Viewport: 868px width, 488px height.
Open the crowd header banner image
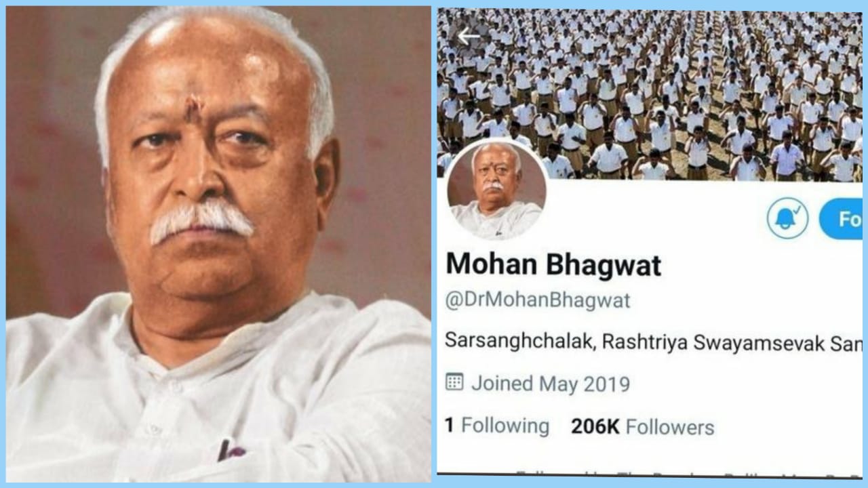pyautogui.click(x=650, y=94)
